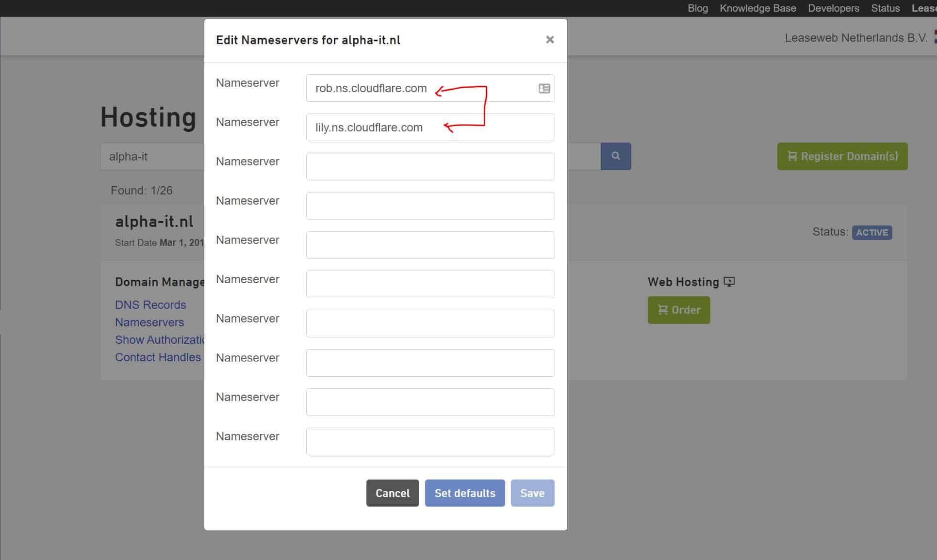Click the third empty Nameserver field
Image resolution: width=937 pixels, height=560 pixels.
point(430,167)
